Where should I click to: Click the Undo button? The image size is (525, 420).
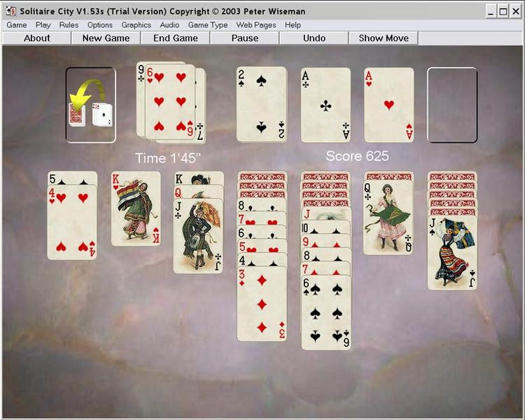[314, 38]
